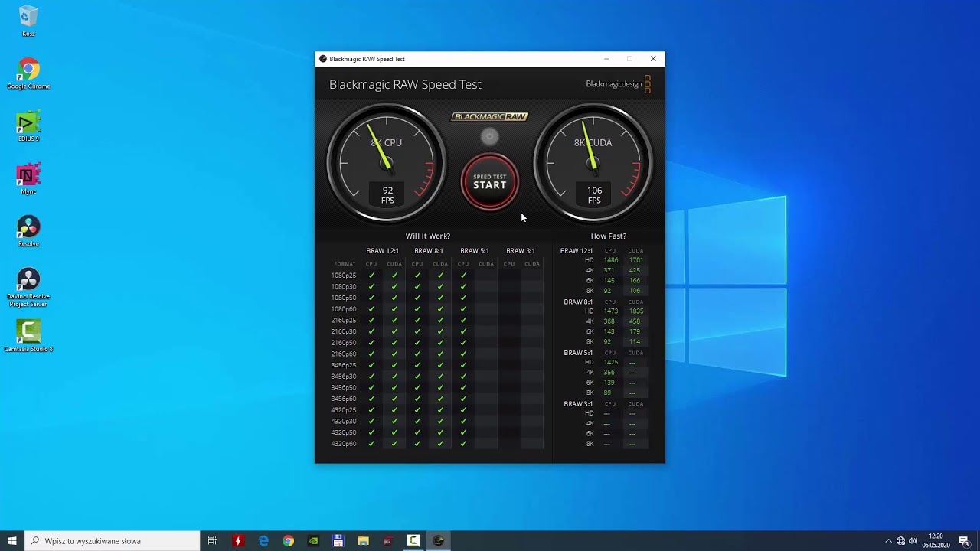Close the Blackmagic RAW Speed Test window

point(653,59)
